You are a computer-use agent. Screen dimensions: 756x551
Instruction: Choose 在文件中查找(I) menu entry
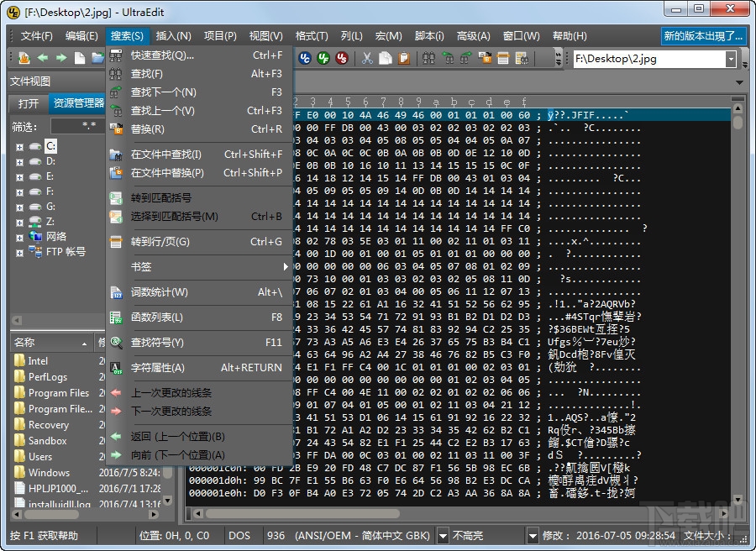pos(200,155)
